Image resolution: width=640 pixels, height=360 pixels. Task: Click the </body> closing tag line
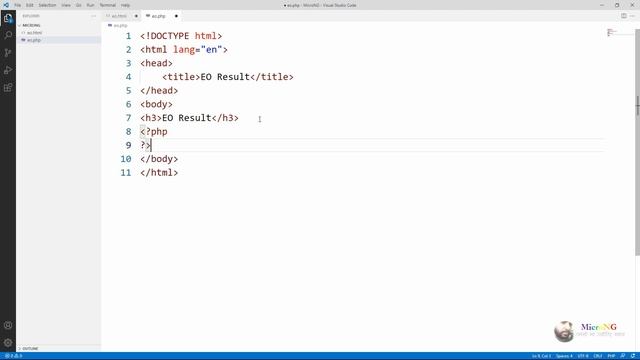pyautogui.click(x=159, y=159)
